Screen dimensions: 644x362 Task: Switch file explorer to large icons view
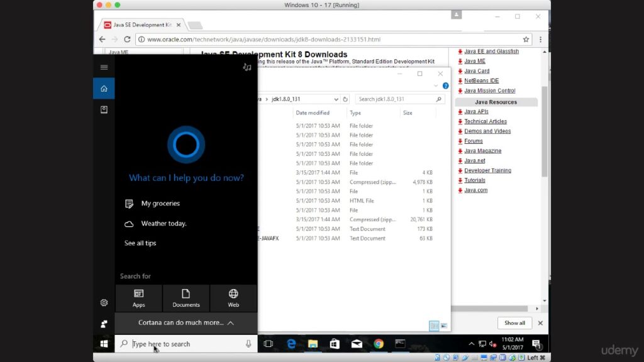444,326
